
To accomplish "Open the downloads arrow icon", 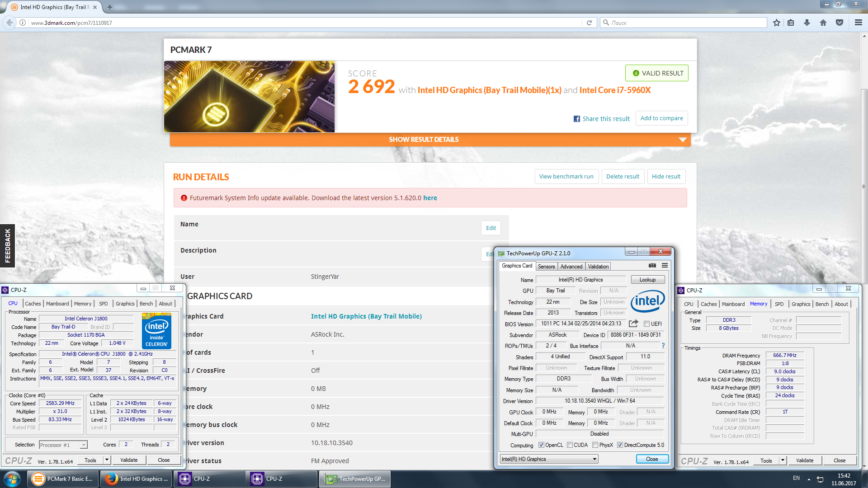I will point(807,23).
